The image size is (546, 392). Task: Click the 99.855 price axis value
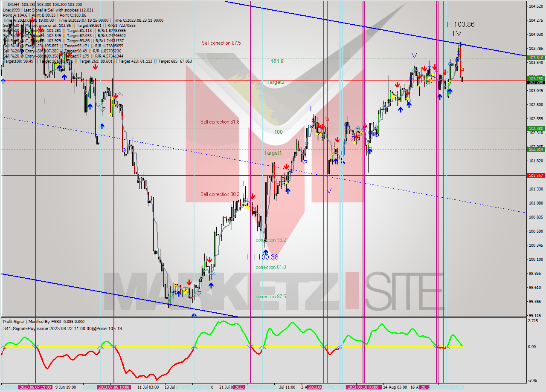tap(534, 273)
